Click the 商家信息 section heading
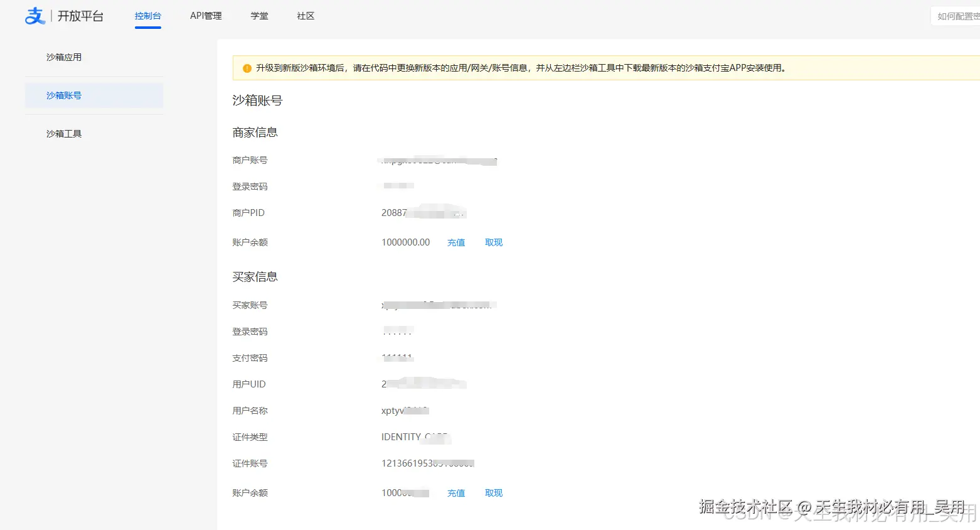The image size is (980, 530). click(255, 132)
